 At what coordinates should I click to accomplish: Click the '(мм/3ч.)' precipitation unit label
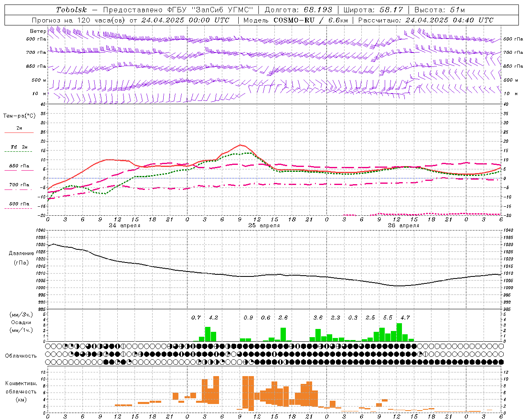[x=21, y=315]
